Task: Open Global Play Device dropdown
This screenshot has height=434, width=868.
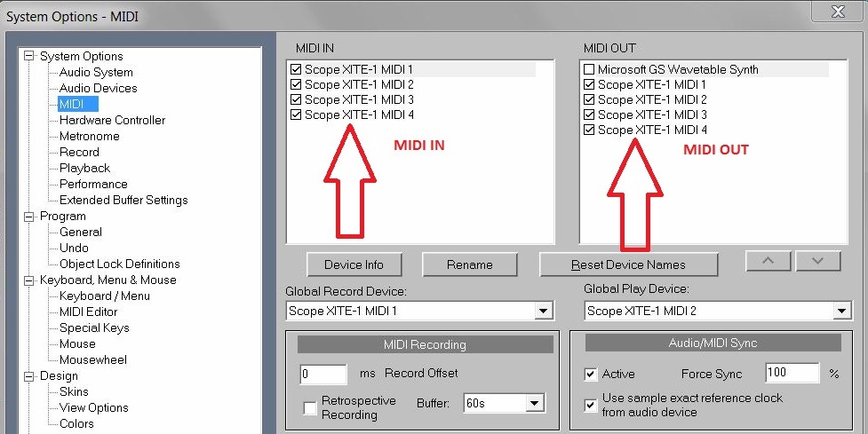Action: tap(841, 311)
